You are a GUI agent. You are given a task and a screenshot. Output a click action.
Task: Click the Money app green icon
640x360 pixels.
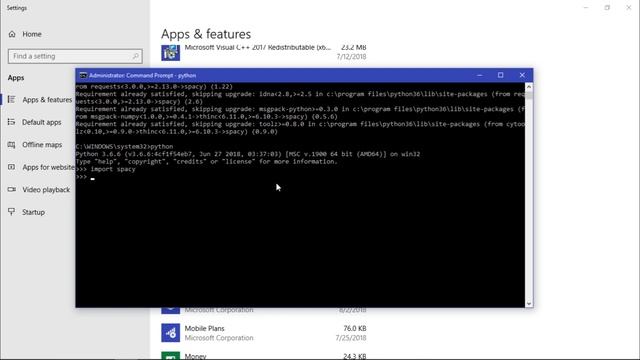pos(171,356)
